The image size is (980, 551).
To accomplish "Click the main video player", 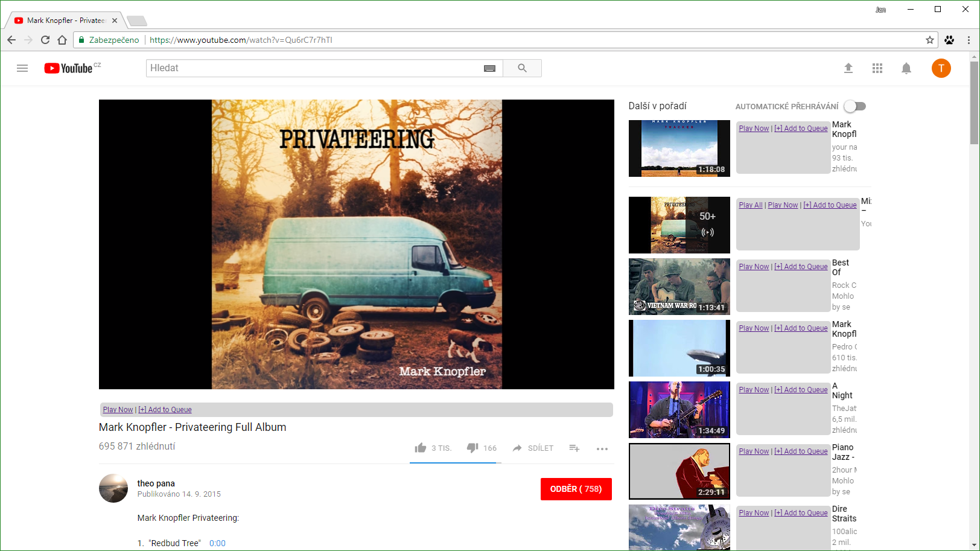I will [357, 244].
